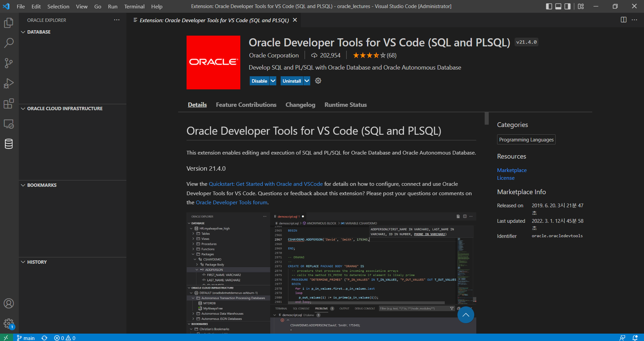Click the VS Code logo in the title bar
Image resolution: width=644 pixels, height=341 pixels.
(6, 6)
